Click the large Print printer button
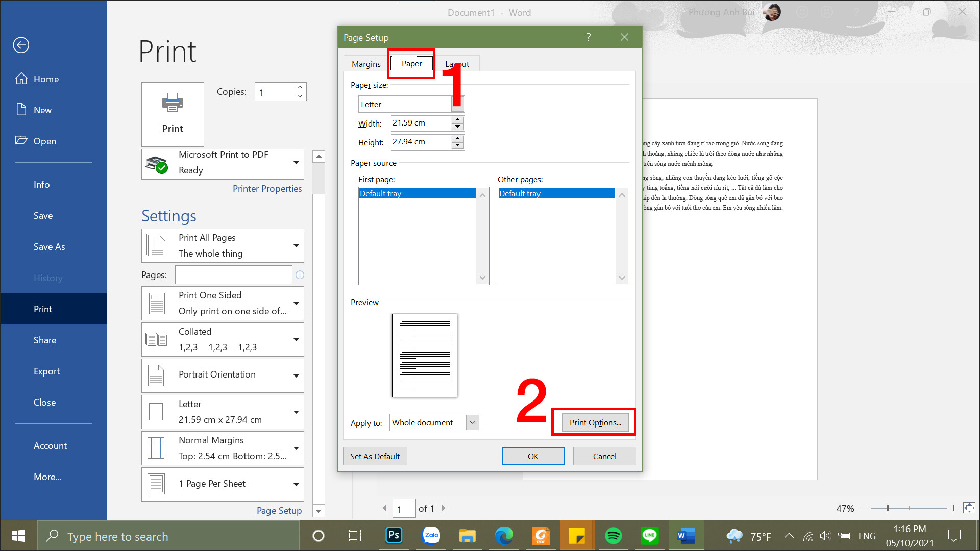The height and width of the screenshot is (551, 980). pos(173,114)
